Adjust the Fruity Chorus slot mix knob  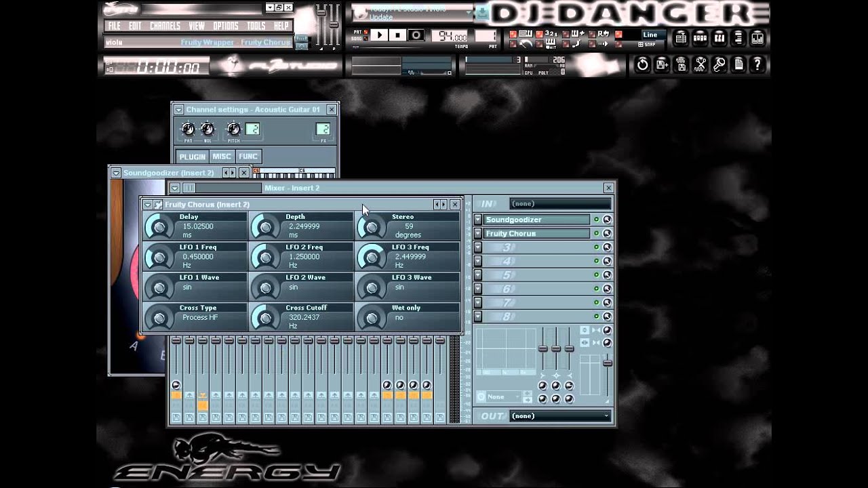[x=607, y=234]
